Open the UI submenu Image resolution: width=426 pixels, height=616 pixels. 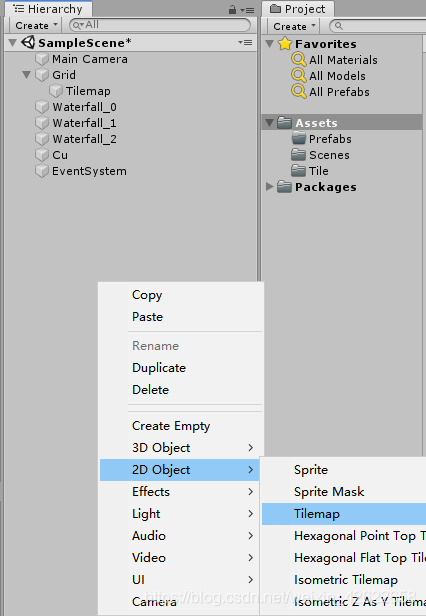pos(180,580)
